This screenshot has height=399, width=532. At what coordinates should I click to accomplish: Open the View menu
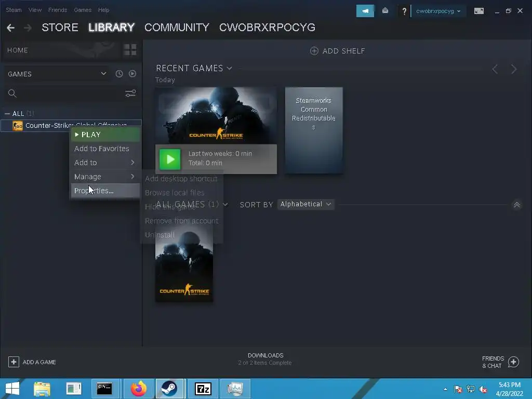35,10
